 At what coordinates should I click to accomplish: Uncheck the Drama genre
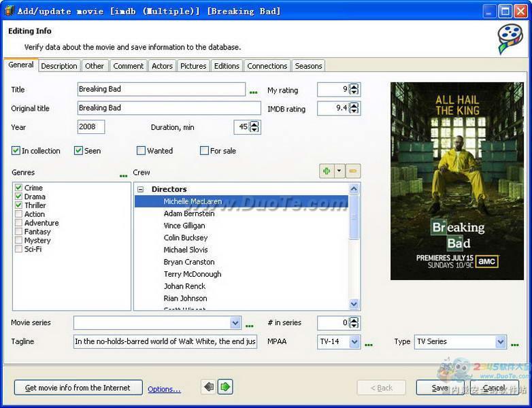pyautogui.click(x=18, y=197)
